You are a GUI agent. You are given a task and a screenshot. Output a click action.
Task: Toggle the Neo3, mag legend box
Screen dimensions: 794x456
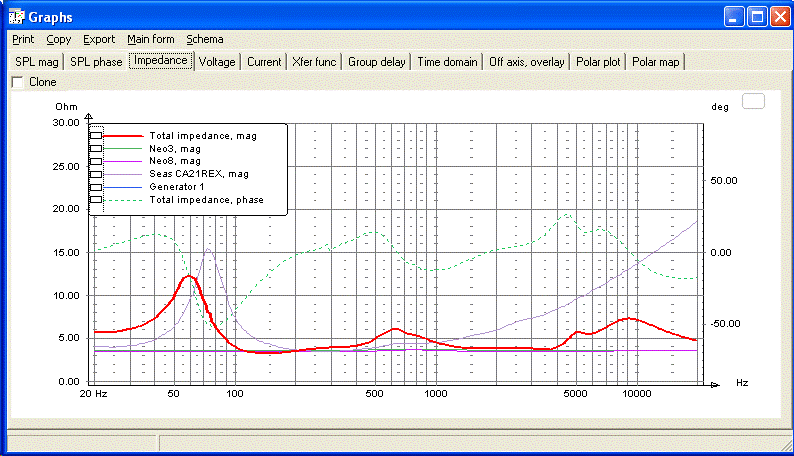point(96,149)
